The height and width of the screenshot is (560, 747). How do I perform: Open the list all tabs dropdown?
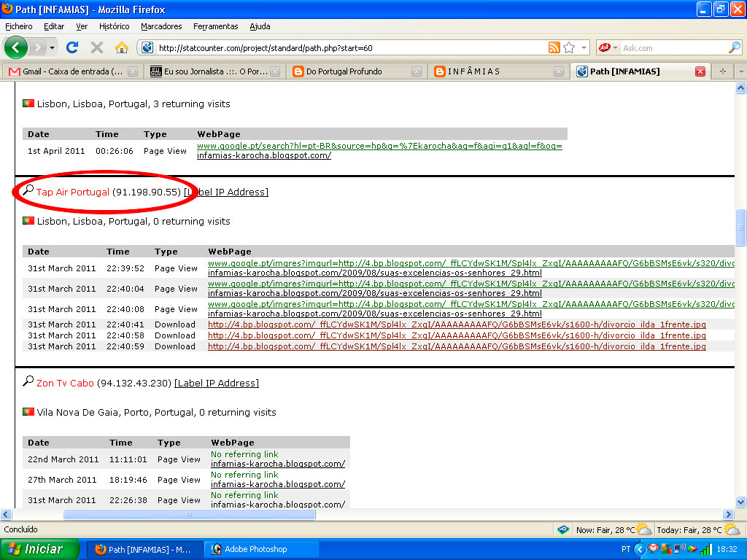(x=740, y=71)
